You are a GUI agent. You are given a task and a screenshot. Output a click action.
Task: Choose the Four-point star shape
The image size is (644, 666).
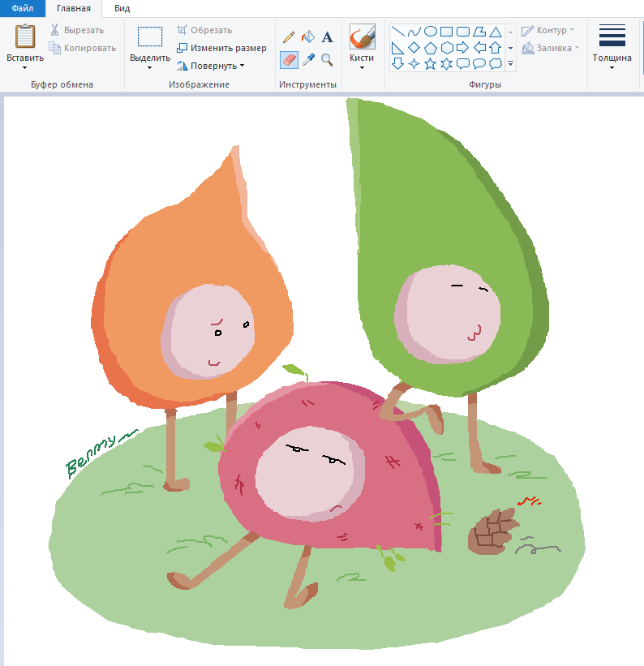coord(414,64)
